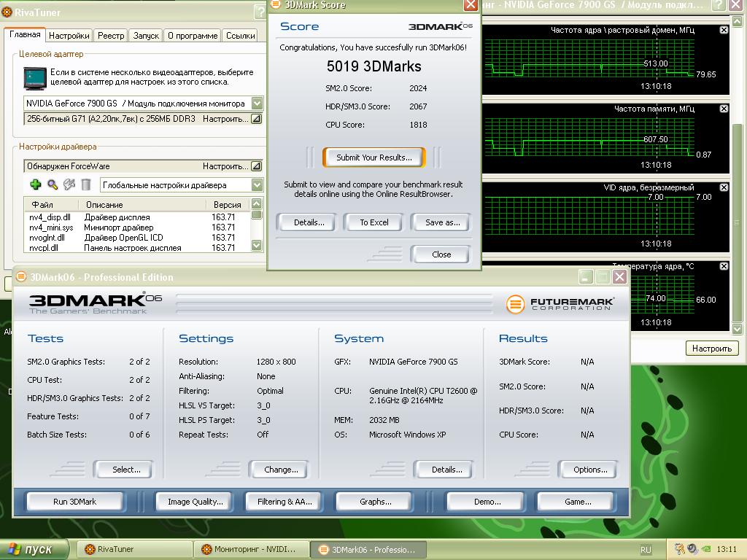Click Demo button
The image size is (747, 560).
[487, 502]
